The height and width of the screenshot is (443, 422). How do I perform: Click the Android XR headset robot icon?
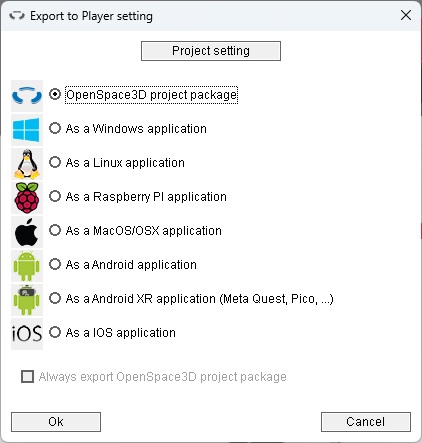coord(27,300)
